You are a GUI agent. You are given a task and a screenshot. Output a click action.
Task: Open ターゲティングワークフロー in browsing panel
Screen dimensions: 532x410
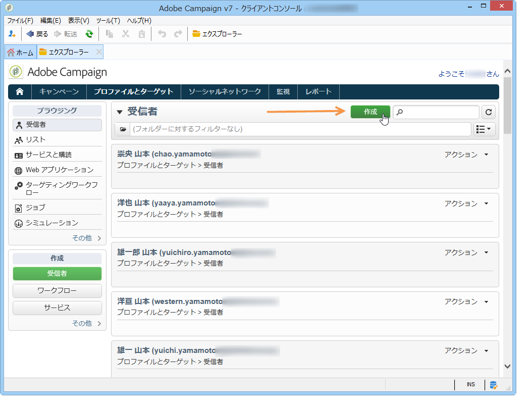click(57, 188)
